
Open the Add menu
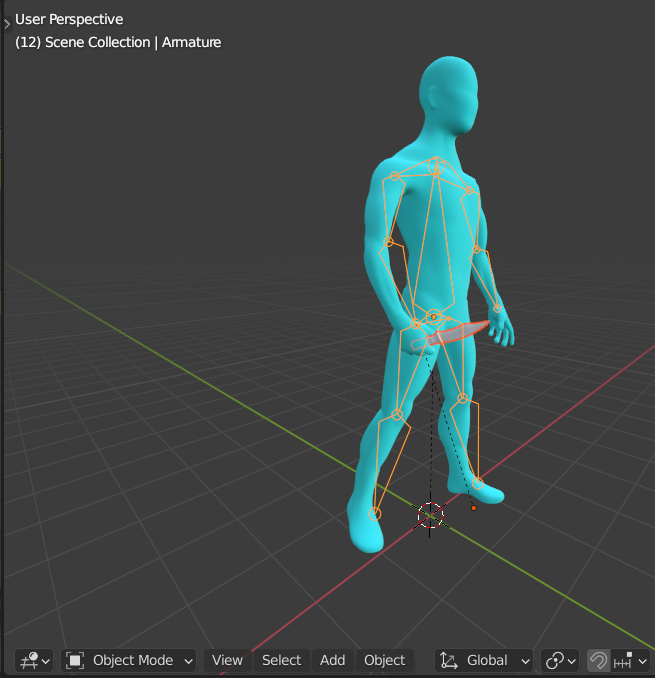click(332, 660)
